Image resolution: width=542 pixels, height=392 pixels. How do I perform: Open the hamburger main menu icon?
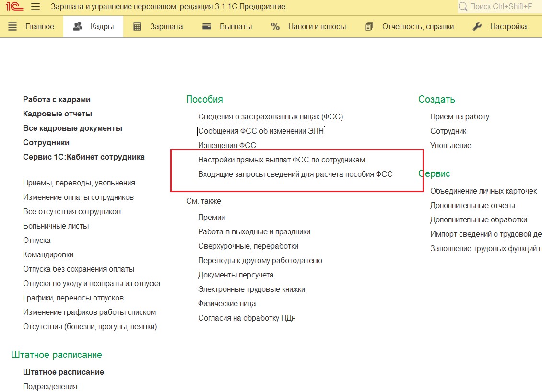click(35, 7)
